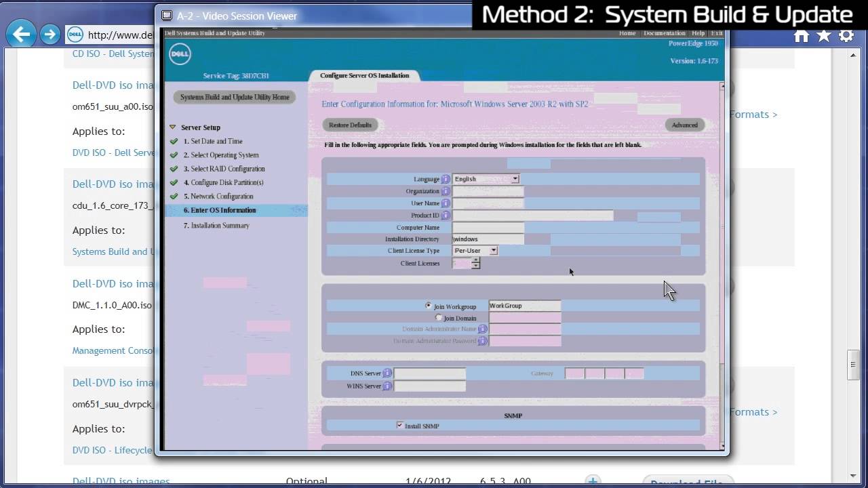Open the browser settings gear icon
This screenshot has width=868, height=488.
click(x=846, y=36)
